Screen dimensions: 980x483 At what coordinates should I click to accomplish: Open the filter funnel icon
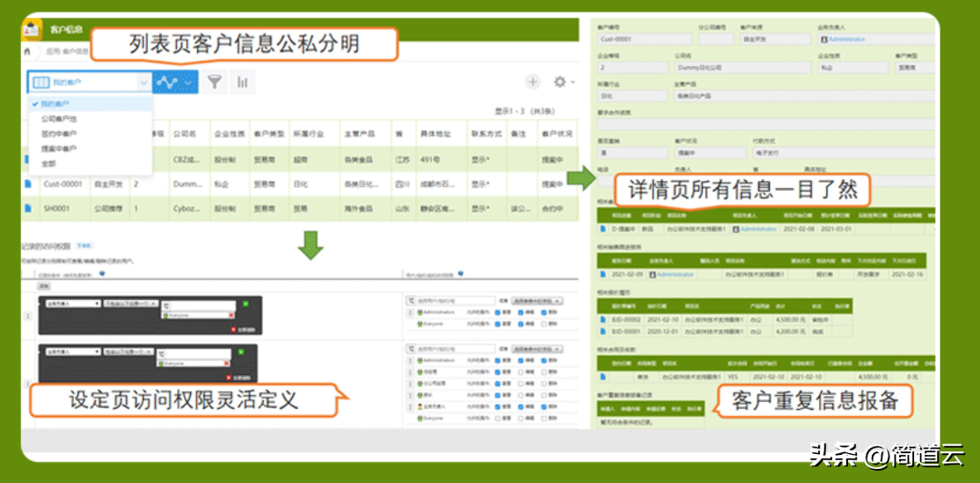[215, 82]
